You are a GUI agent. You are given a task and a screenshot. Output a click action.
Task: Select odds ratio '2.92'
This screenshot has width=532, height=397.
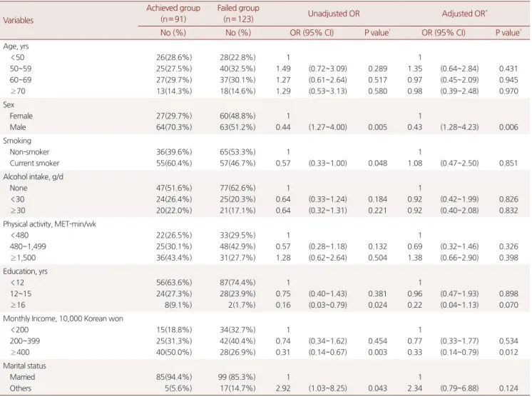(283, 388)
